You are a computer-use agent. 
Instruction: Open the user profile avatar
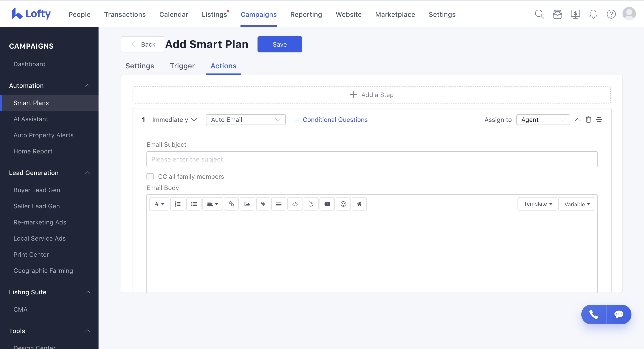[x=629, y=13]
